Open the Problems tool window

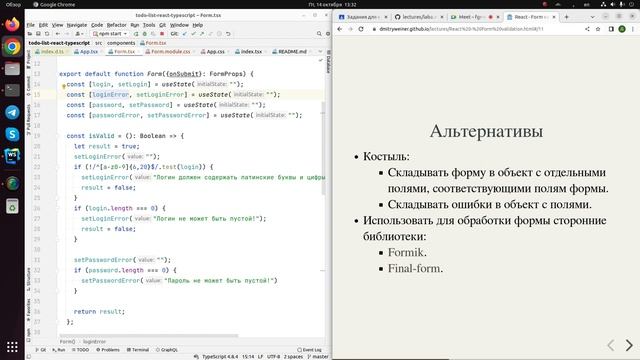pyautogui.click(x=108, y=350)
